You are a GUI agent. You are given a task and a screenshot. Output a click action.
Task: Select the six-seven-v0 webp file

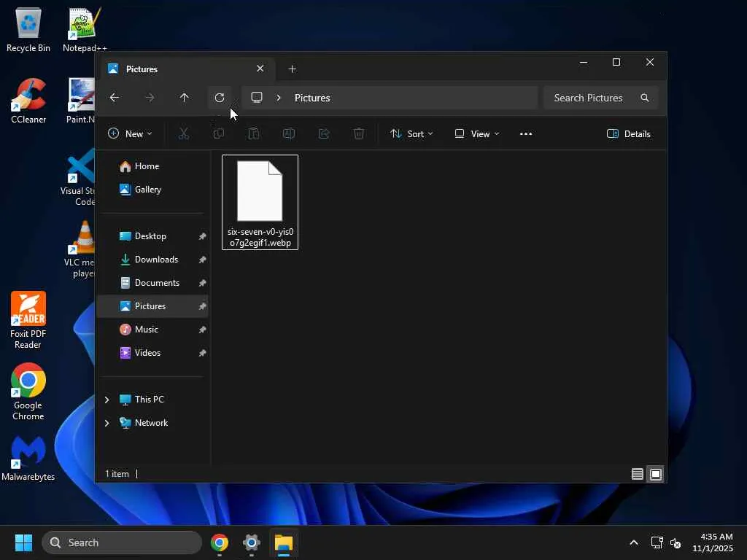[x=260, y=202]
